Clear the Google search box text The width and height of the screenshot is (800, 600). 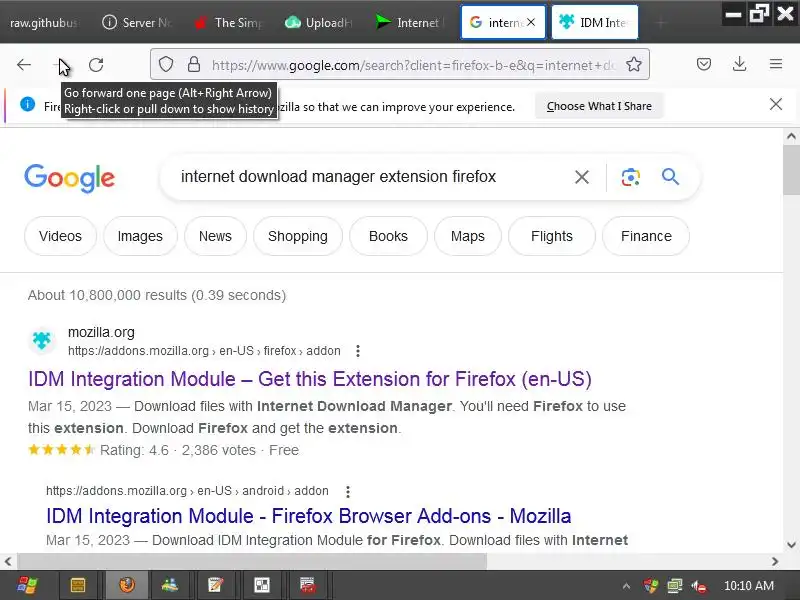582,177
